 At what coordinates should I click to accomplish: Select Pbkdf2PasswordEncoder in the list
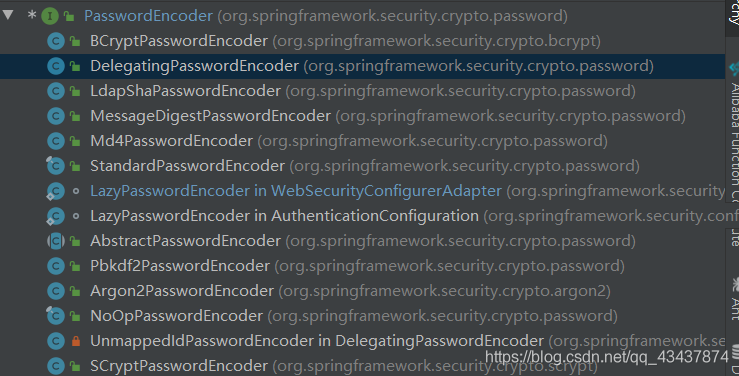tap(180, 266)
